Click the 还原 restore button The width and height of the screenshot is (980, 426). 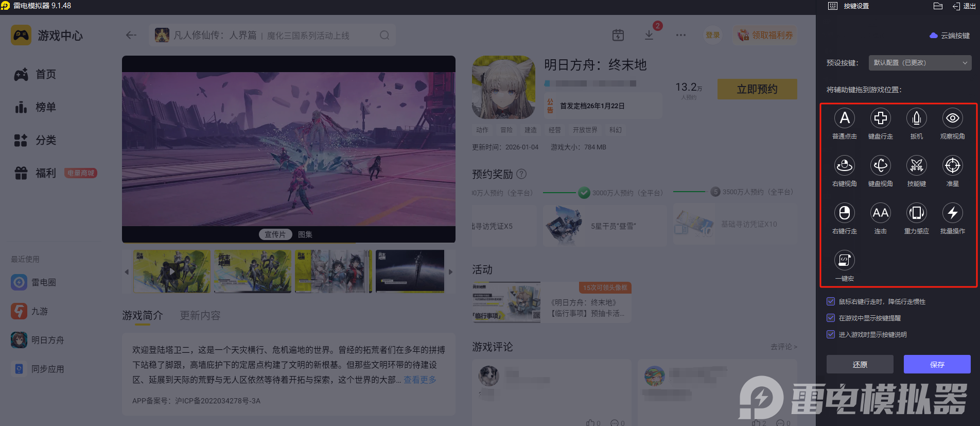(x=860, y=364)
